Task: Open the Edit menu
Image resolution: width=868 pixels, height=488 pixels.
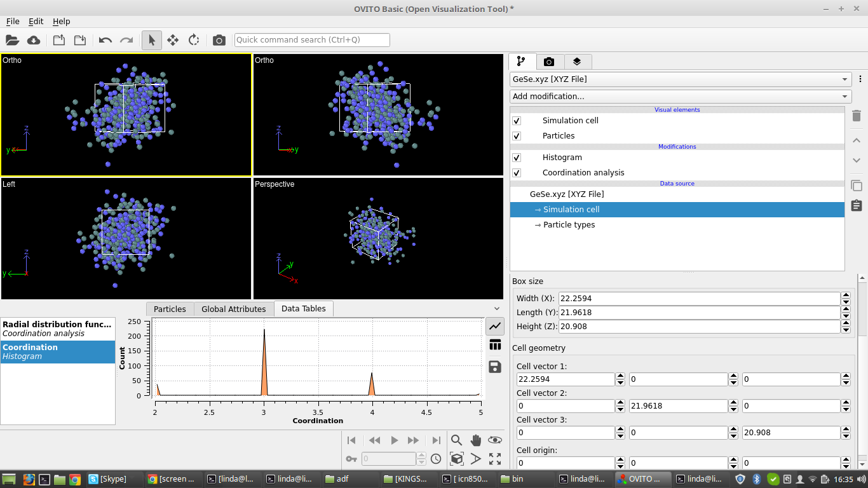Action: pyautogui.click(x=36, y=22)
